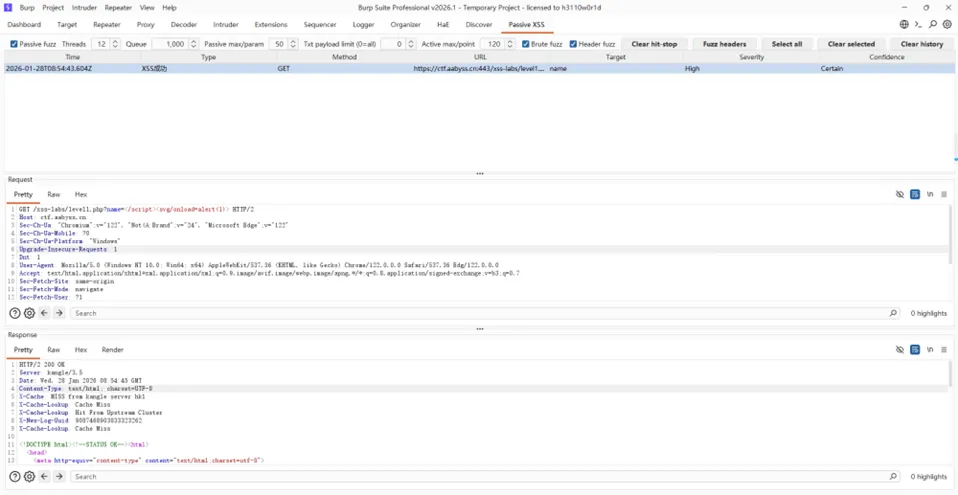The height and width of the screenshot is (495, 958).
Task: Click the Clear selected button
Action: point(851,44)
